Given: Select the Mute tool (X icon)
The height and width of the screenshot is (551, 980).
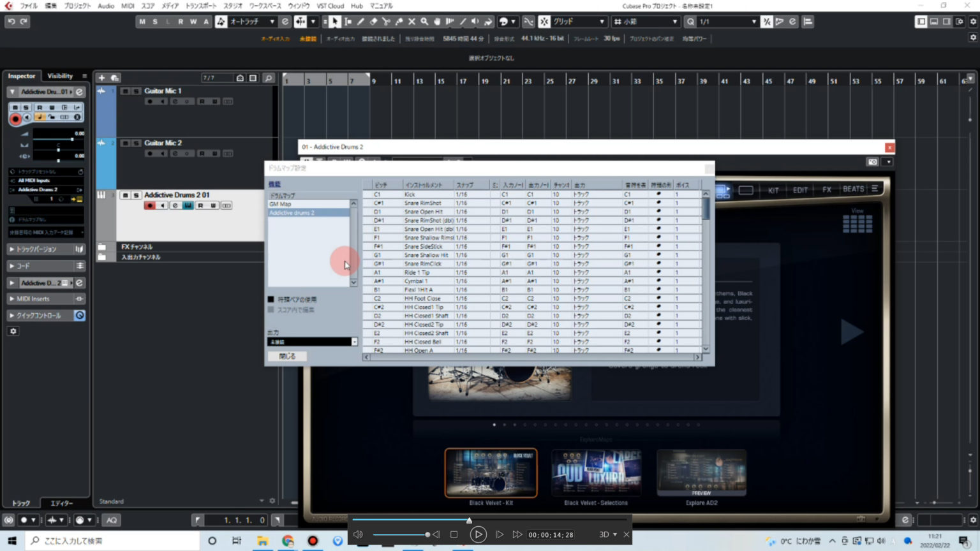Looking at the screenshot, I should pyautogui.click(x=412, y=21).
